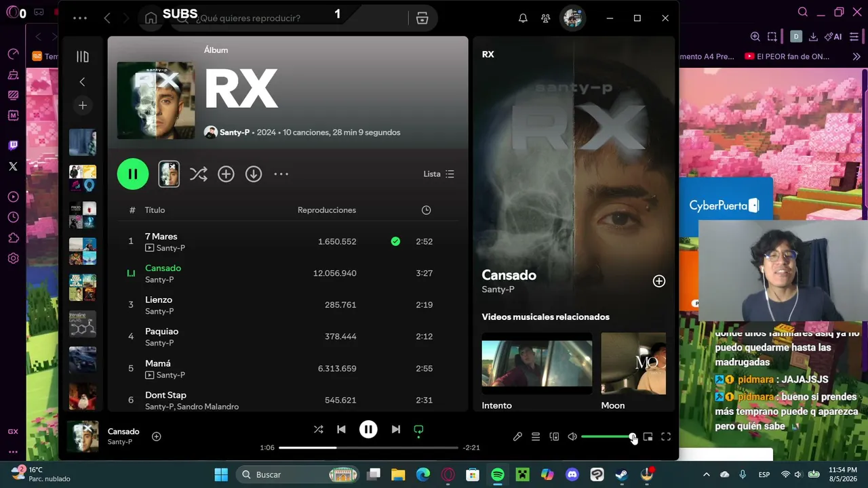
Task: Open Opera GX sidebar settings gear
Action: [x=13, y=258]
